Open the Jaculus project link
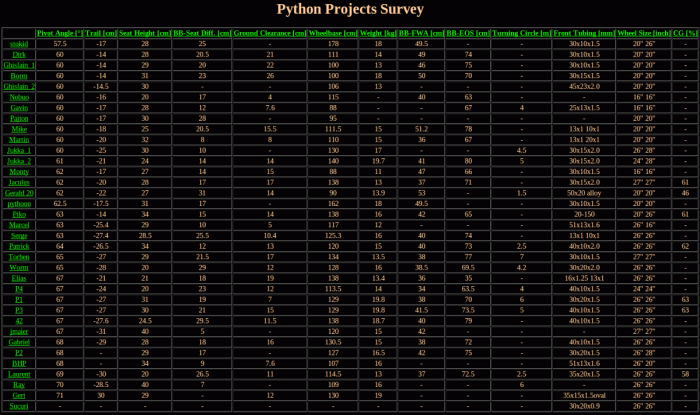 [19, 183]
